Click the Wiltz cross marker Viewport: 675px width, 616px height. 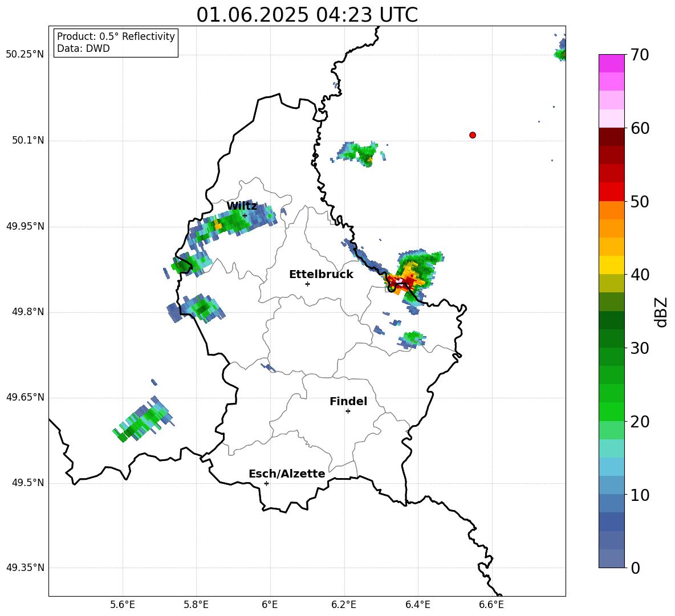point(245,215)
